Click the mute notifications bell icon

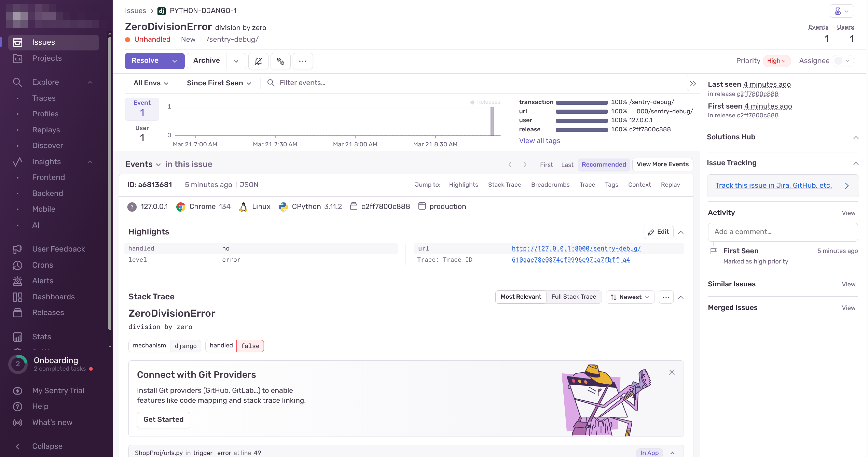258,61
